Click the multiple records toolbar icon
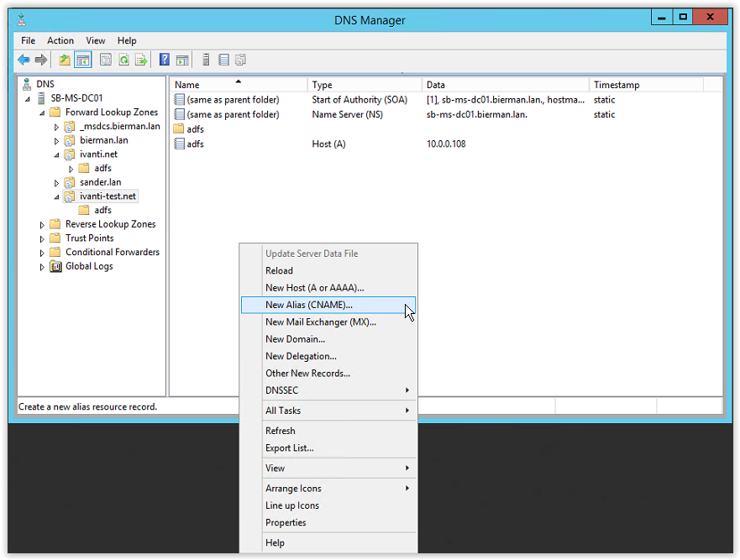Viewport: 740px width, 560px height. 241,60
